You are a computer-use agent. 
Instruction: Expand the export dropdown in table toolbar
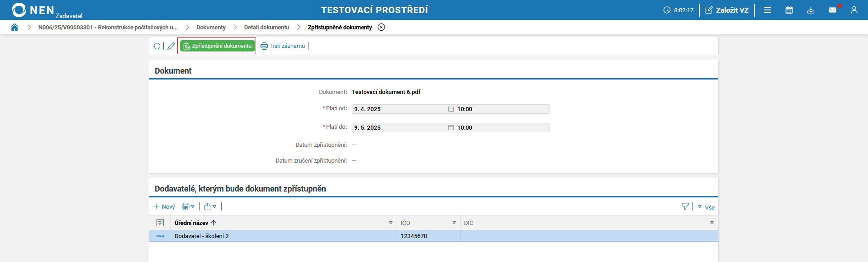pyautogui.click(x=210, y=206)
